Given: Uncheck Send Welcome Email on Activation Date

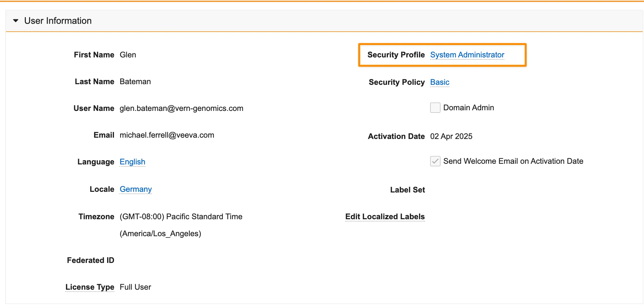Looking at the screenshot, I should click(435, 161).
